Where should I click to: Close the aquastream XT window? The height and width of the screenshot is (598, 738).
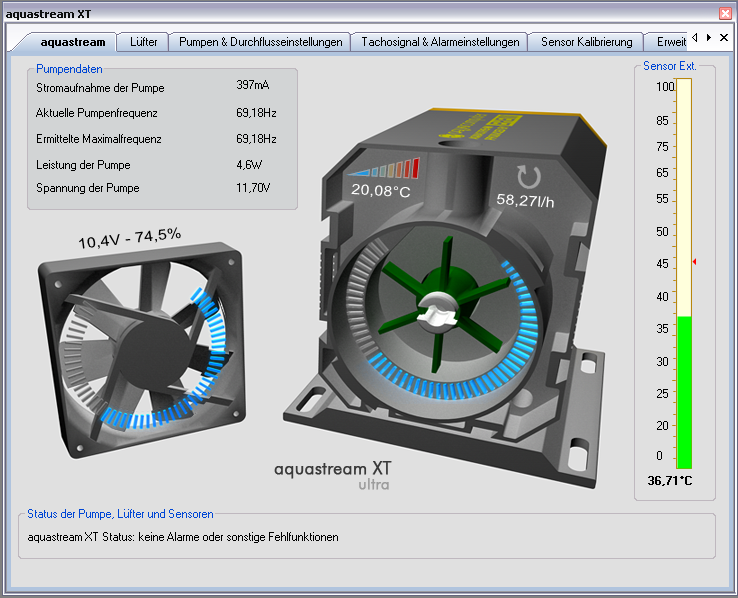click(725, 13)
